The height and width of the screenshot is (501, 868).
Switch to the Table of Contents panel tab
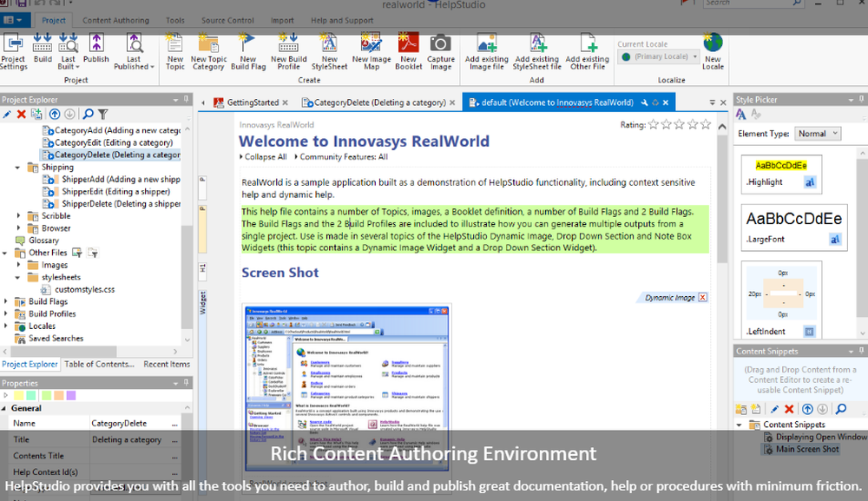[x=99, y=365]
